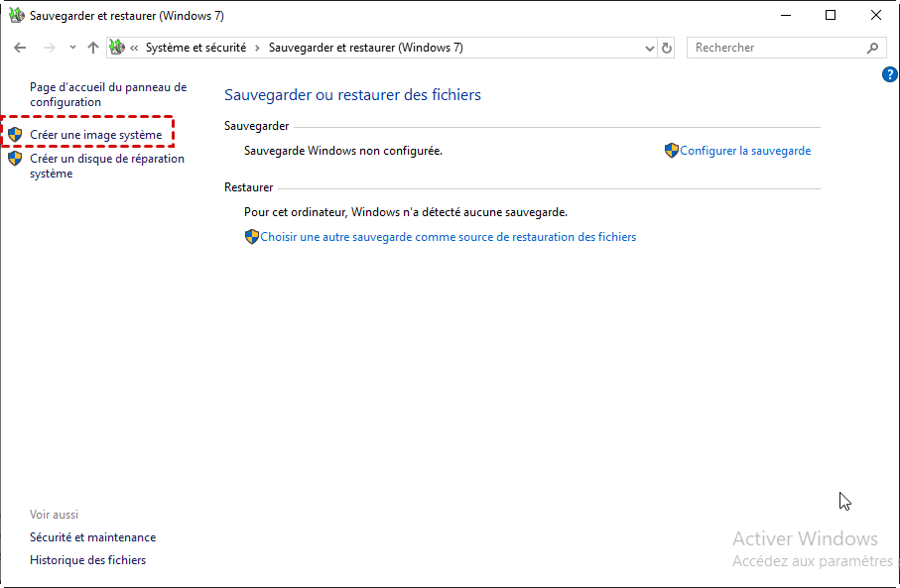
Task: Click the Restaurer section label
Action: pos(248,187)
